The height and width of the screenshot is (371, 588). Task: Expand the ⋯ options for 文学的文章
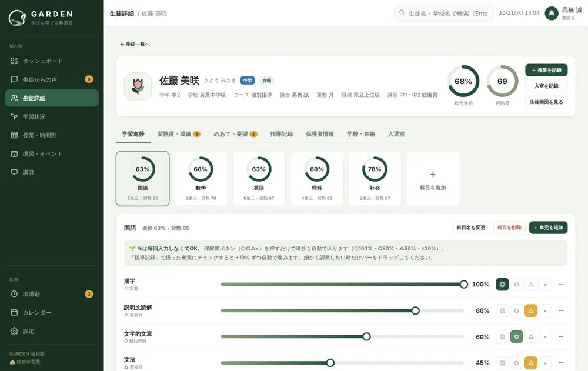coord(561,337)
